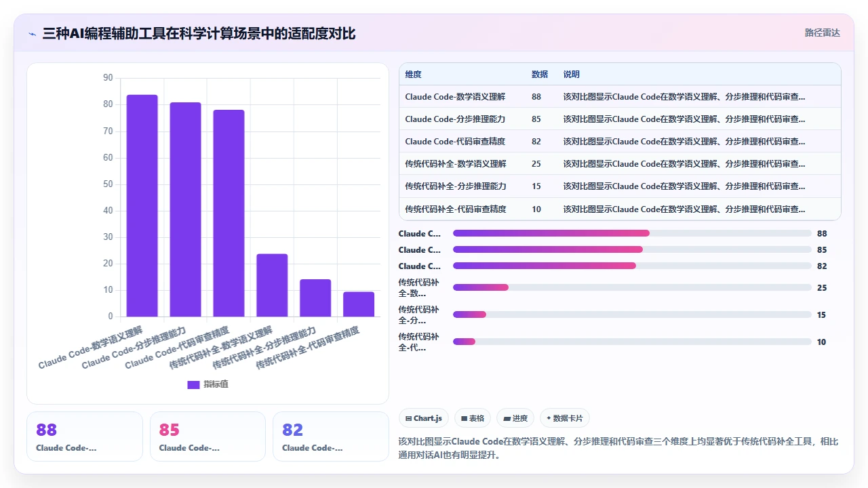Open the stat card showing 88
Image resolution: width=868 pixels, height=488 pixels.
[x=85, y=436]
